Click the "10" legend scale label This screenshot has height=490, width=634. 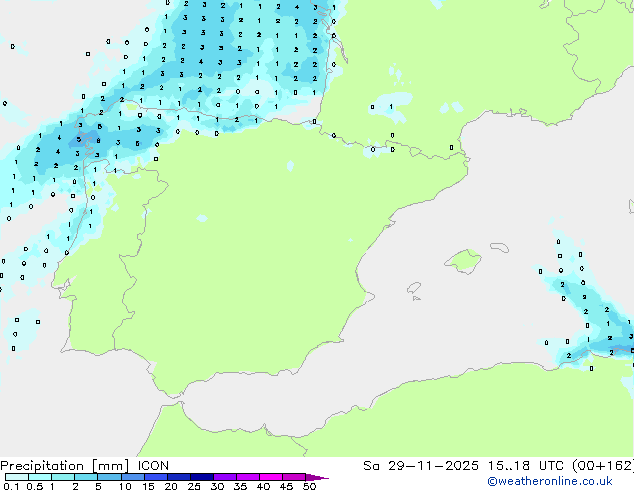tap(125, 486)
